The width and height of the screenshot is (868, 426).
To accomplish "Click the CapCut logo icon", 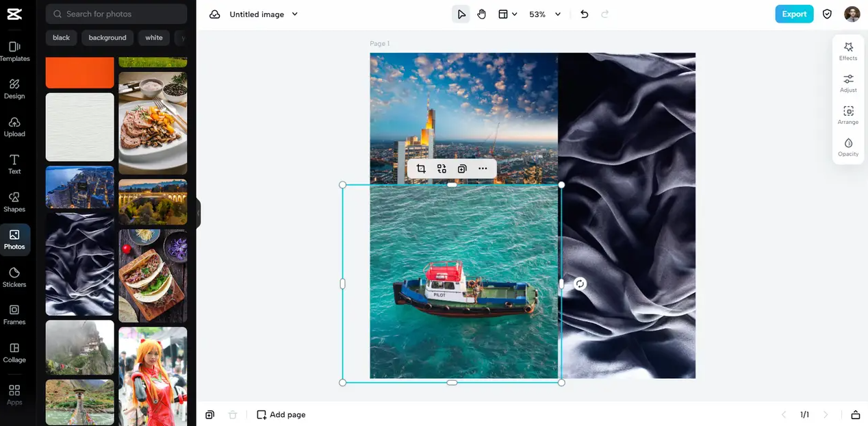I will click(14, 14).
